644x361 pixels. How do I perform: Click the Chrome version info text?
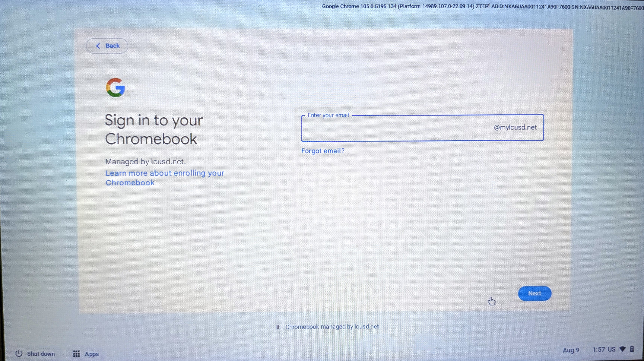483,7
